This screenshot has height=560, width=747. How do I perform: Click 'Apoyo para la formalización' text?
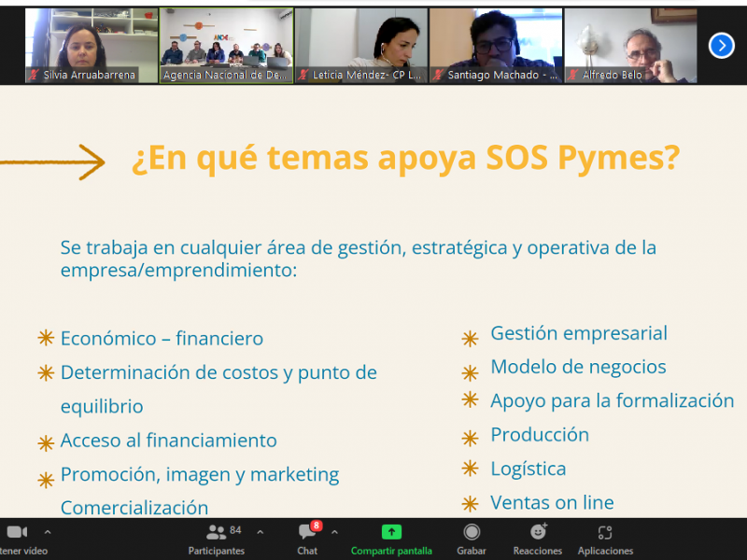coord(613,401)
